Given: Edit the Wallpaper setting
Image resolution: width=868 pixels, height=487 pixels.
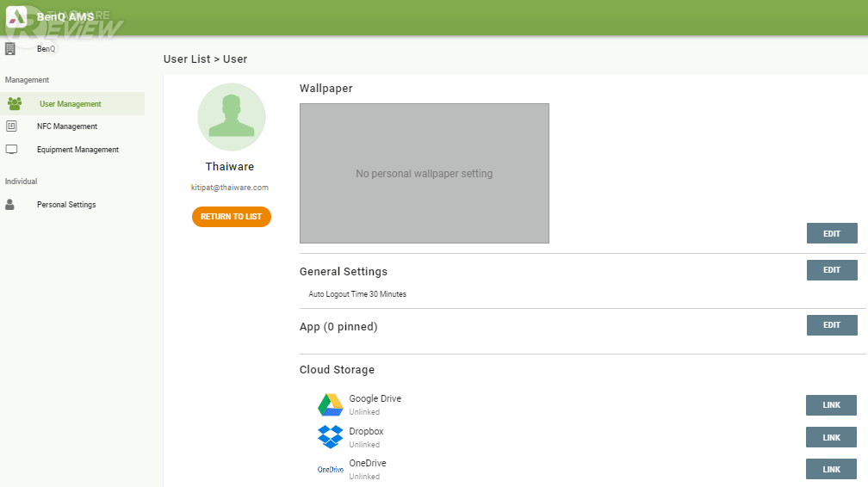Looking at the screenshot, I should (x=832, y=233).
